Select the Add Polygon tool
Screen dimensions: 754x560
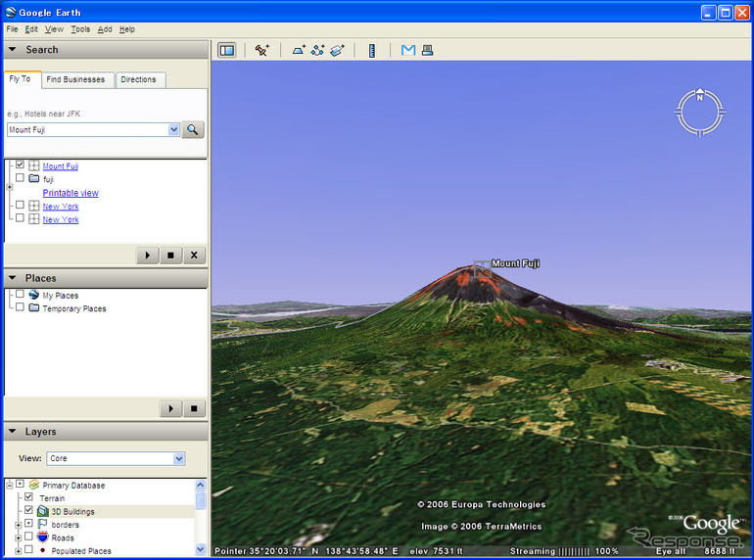point(299,50)
